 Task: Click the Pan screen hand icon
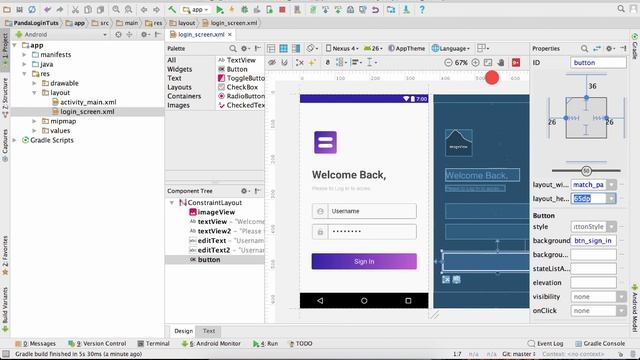coord(501,62)
